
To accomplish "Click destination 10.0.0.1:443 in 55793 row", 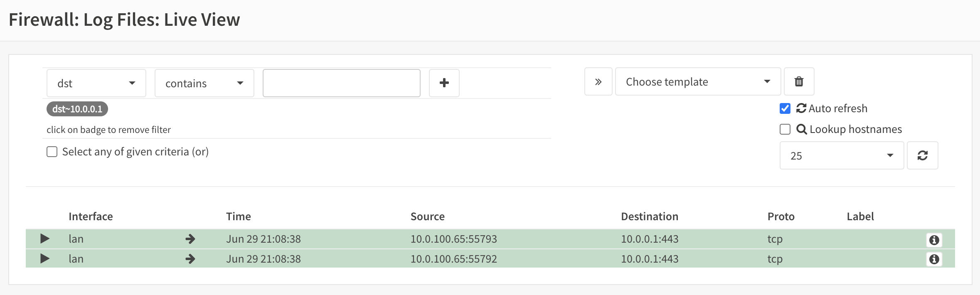I will (650, 239).
